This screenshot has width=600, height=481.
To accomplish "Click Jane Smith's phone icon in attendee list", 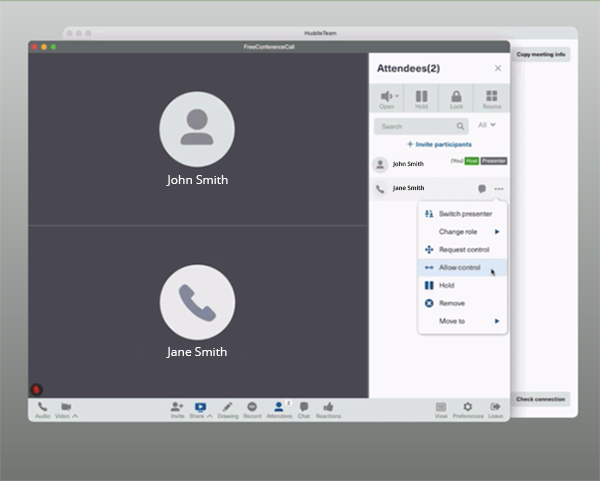I will pyautogui.click(x=380, y=189).
